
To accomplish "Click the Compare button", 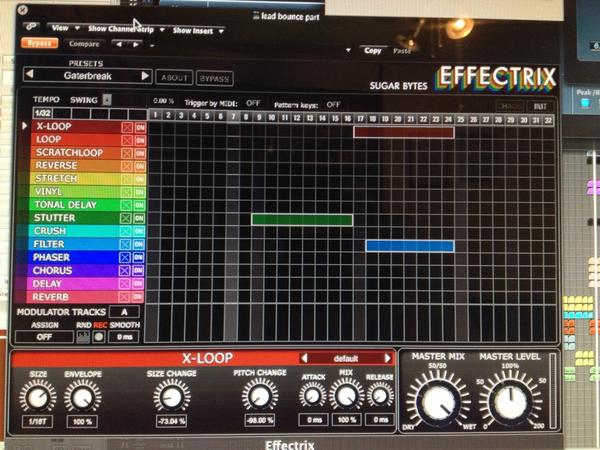I will (84, 44).
